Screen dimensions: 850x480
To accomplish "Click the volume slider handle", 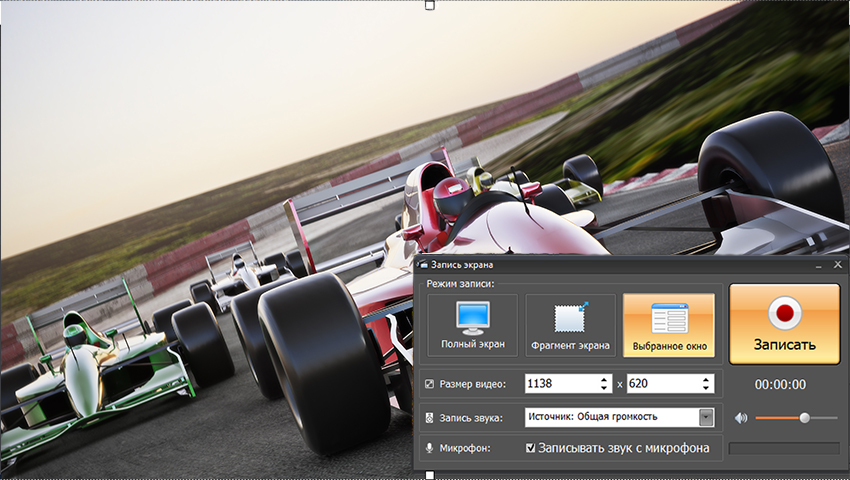I will 804,417.
